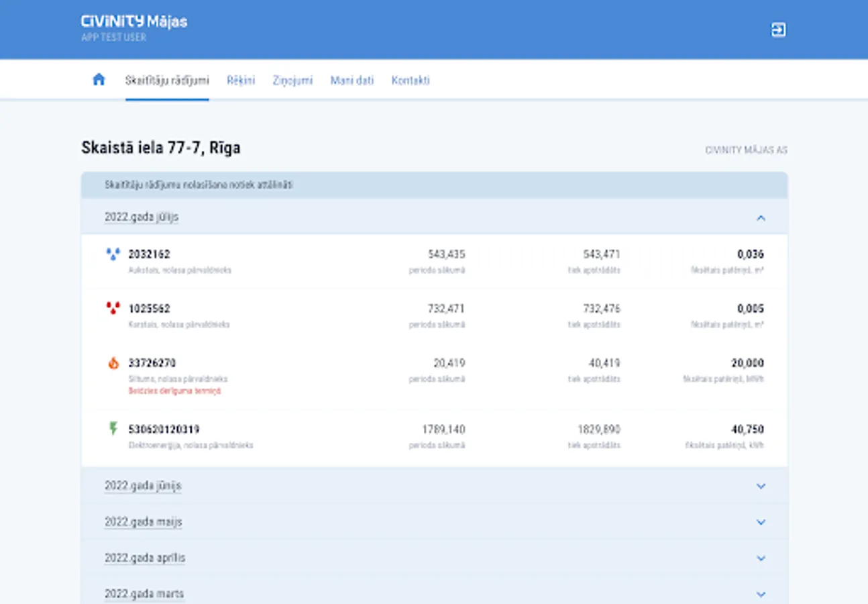Select the Skaitītāju rādījumi tab
The width and height of the screenshot is (868, 604).
(167, 81)
